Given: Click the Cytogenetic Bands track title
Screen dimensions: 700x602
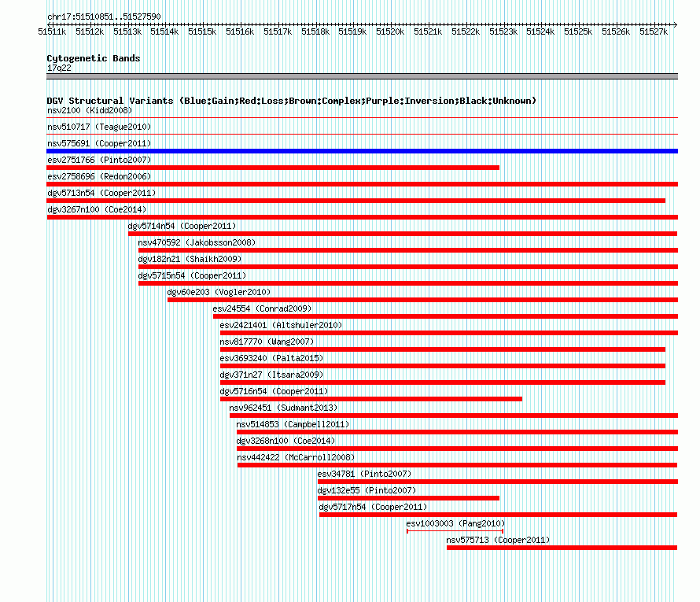Looking at the screenshot, I should pyautogui.click(x=94, y=58).
